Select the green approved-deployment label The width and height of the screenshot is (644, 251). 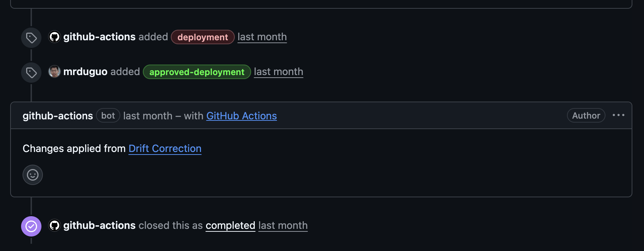[197, 72]
